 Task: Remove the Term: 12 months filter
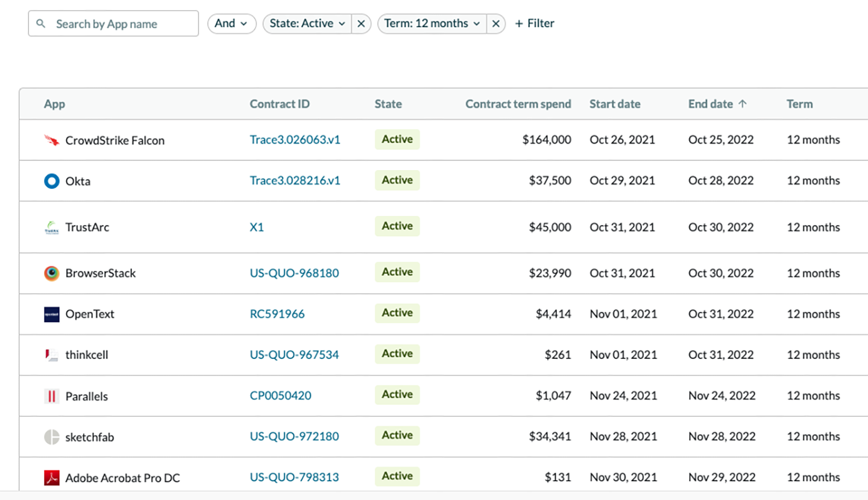495,24
